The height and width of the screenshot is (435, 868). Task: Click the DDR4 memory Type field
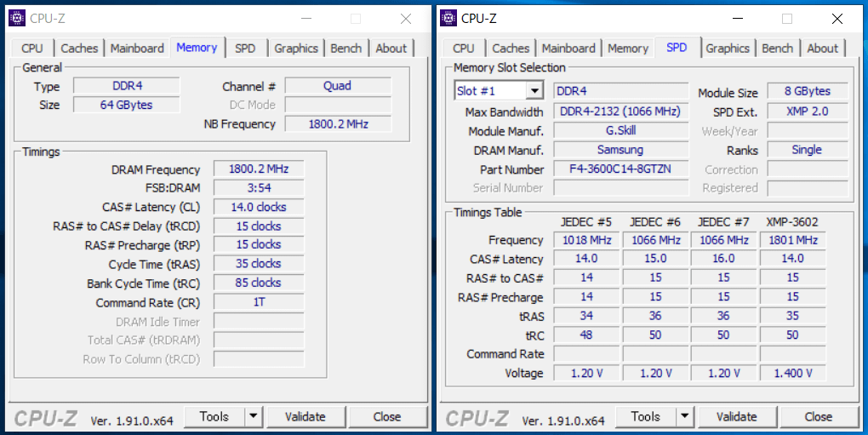coord(127,86)
